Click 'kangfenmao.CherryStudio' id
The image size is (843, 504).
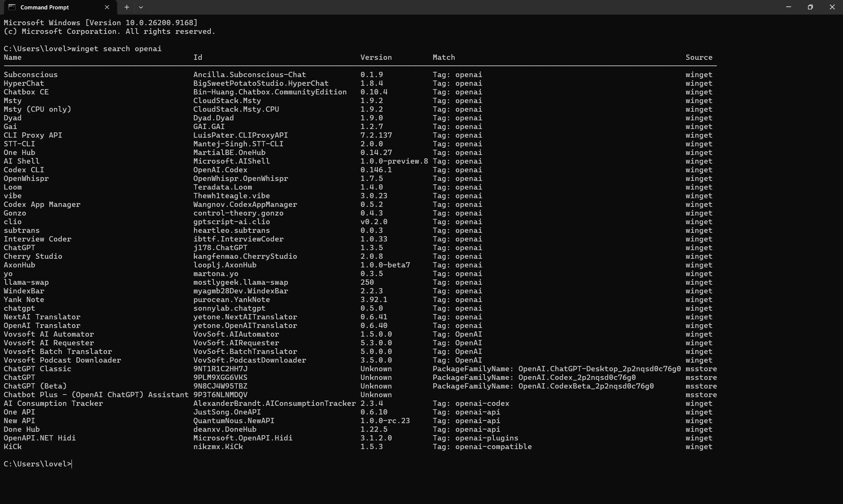tap(245, 256)
